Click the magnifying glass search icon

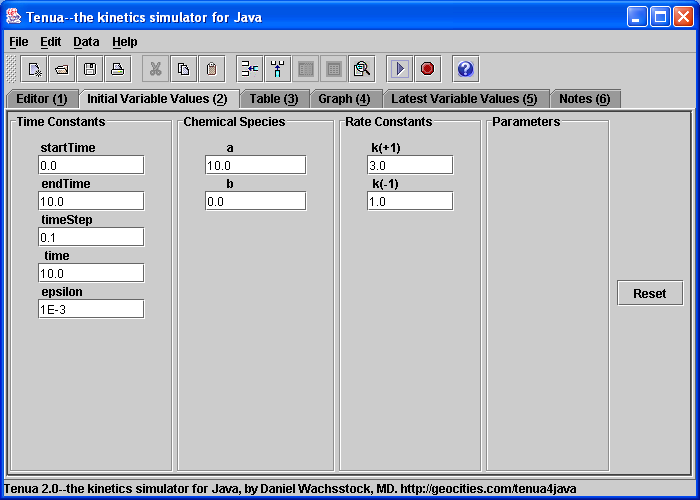click(362, 69)
